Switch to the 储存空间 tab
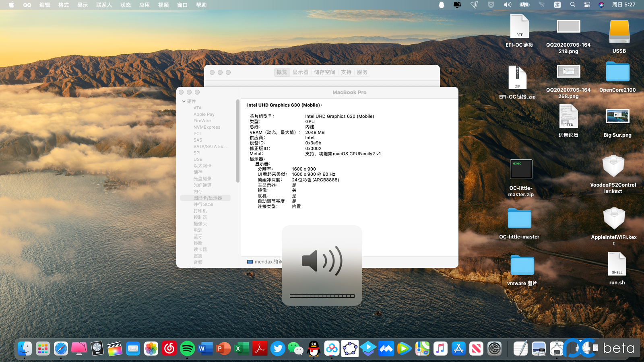 coord(324,72)
